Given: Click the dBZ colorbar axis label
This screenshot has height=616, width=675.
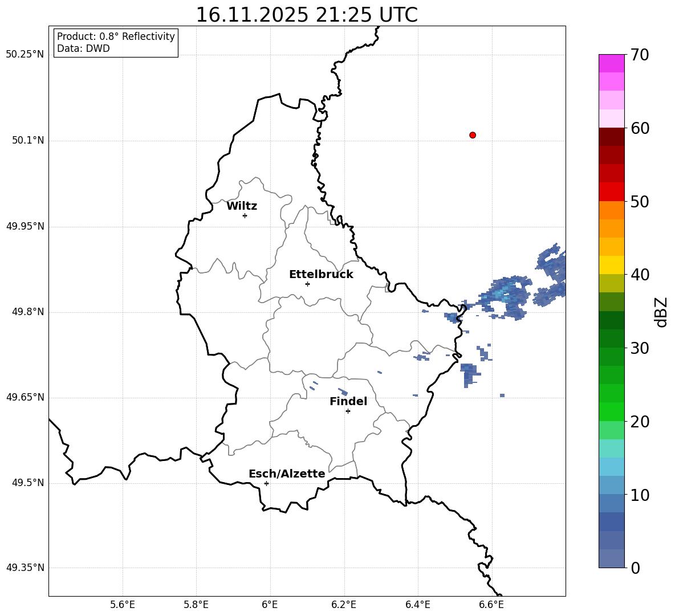Looking at the screenshot, I should pos(662,312).
